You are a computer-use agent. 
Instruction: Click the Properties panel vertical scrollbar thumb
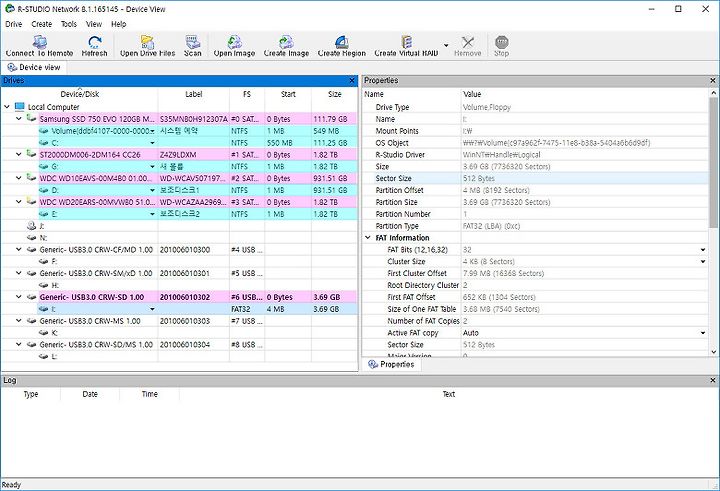click(x=713, y=162)
